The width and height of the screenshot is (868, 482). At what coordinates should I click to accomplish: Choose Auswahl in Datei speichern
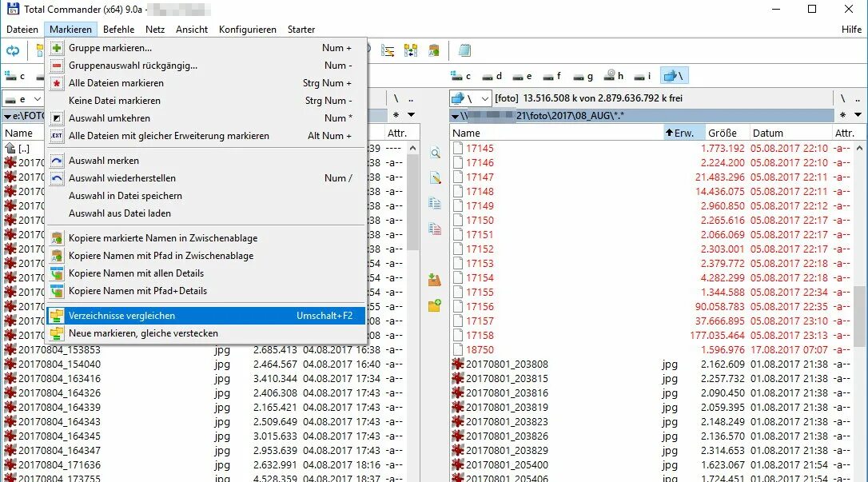click(x=206, y=196)
